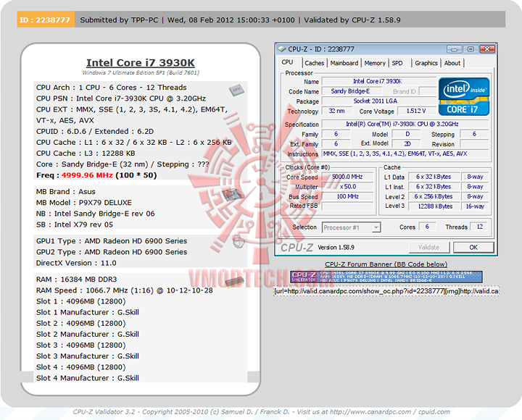Click the BB code URL text field
Screen dimensions: 522x420
pyautogui.click(x=386, y=291)
